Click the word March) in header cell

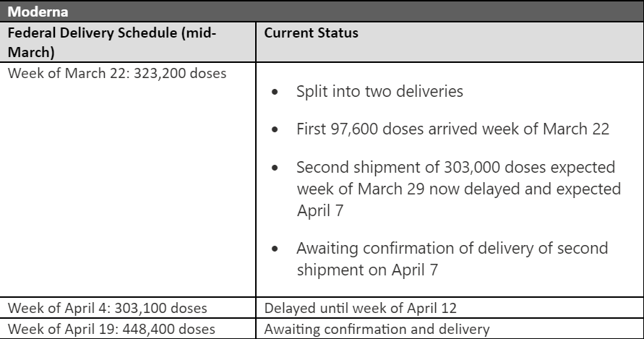[31, 53]
